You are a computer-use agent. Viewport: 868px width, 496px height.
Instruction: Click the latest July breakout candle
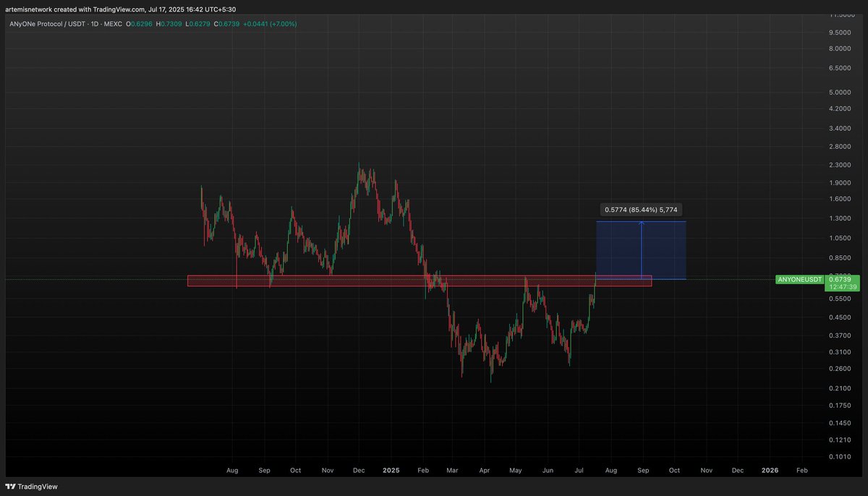click(595, 278)
